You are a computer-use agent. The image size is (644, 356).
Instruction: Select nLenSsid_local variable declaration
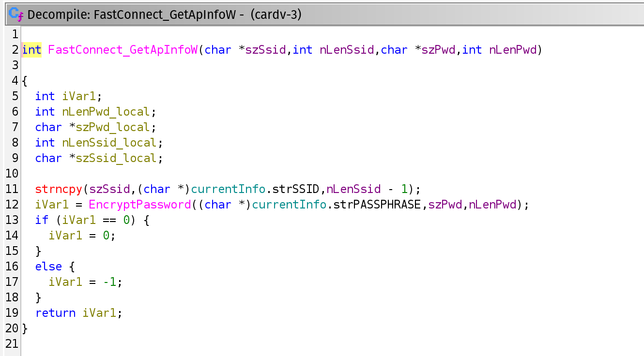110,143
